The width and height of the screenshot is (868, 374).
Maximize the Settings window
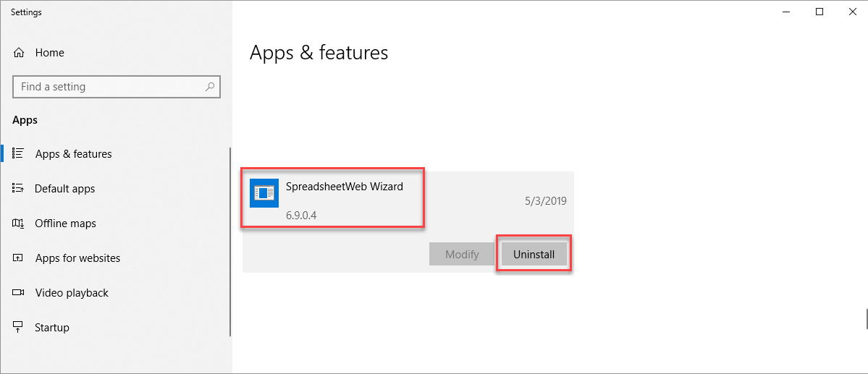[x=819, y=12]
